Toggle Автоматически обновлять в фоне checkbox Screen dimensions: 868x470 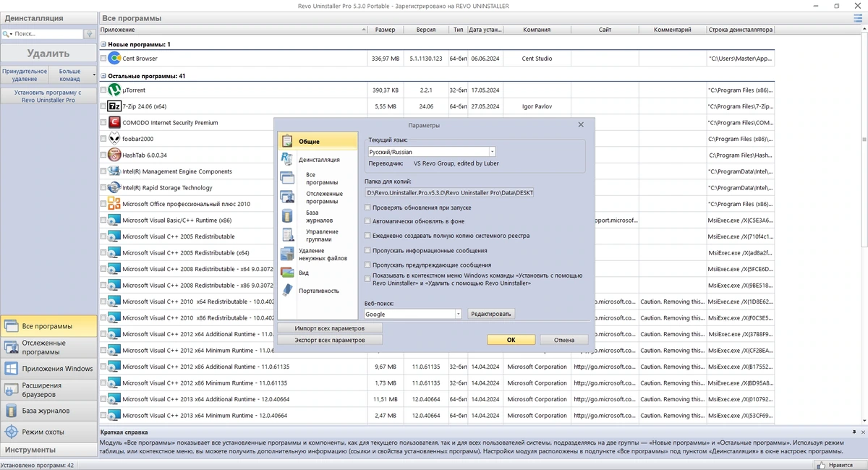367,221
